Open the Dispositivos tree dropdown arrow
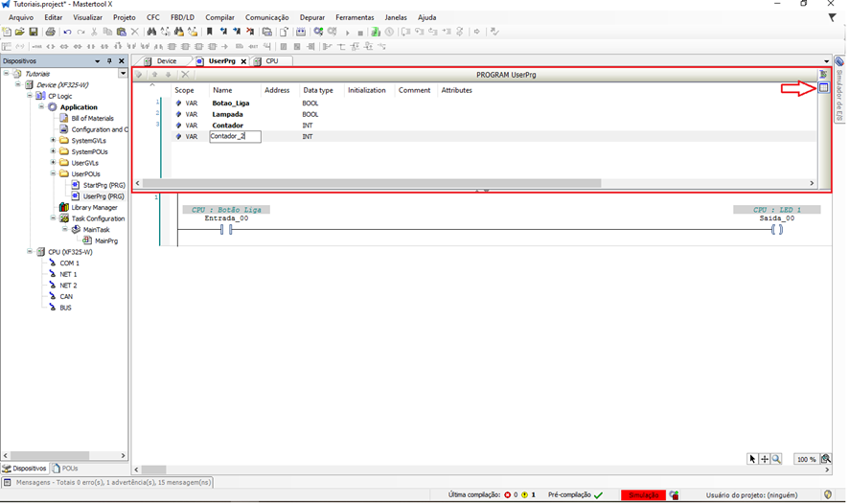Viewport: 849px width, 504px height. 123,74
